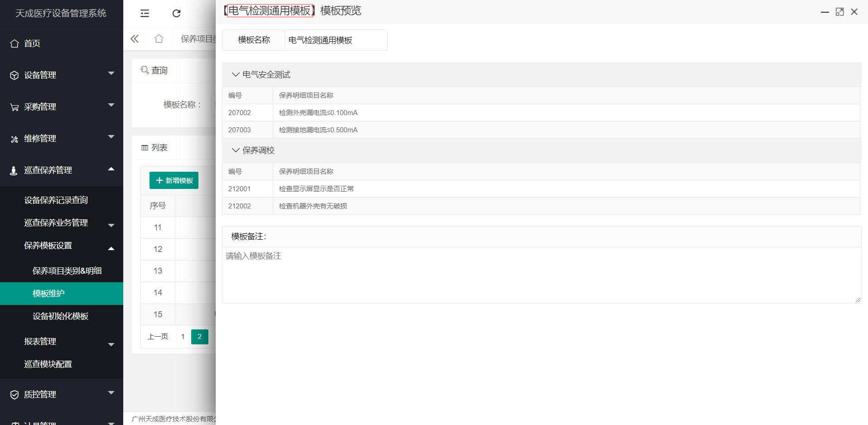Collapse the 保养调校 section

tap(236, 150)
